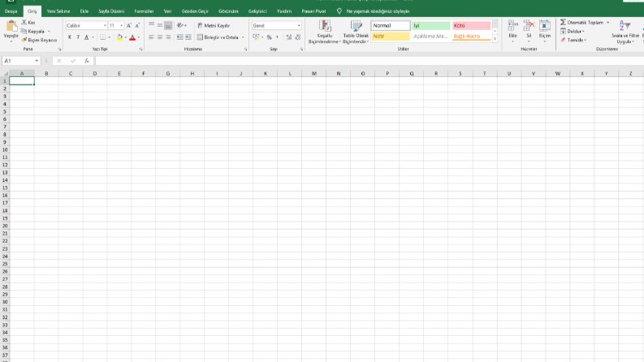Open the Dosya tab
Viewport: 644px width, 362px height.
(11, 11)
